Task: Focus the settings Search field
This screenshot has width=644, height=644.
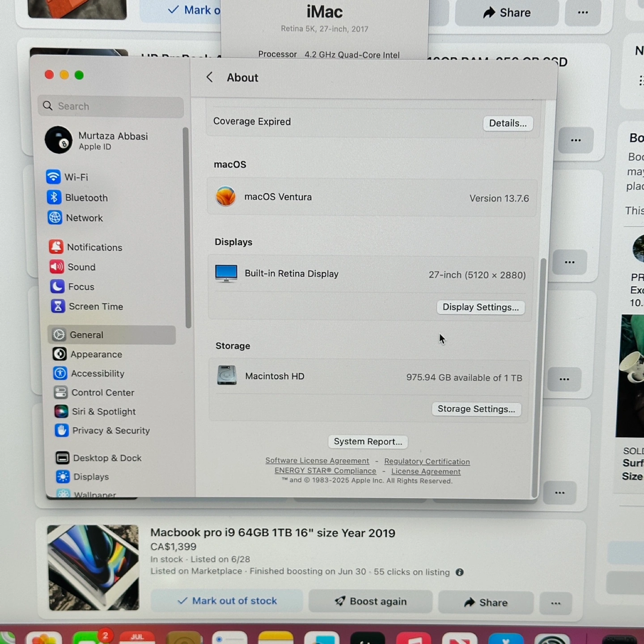Action: click(111, 106)
